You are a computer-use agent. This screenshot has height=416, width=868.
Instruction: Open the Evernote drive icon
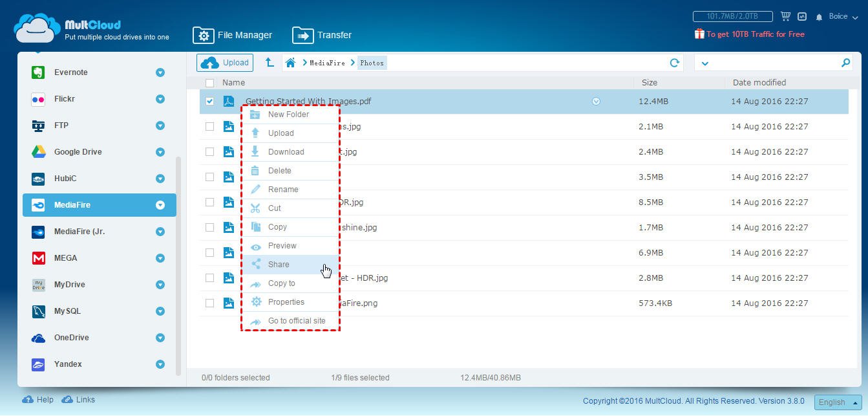coord(38,72)
